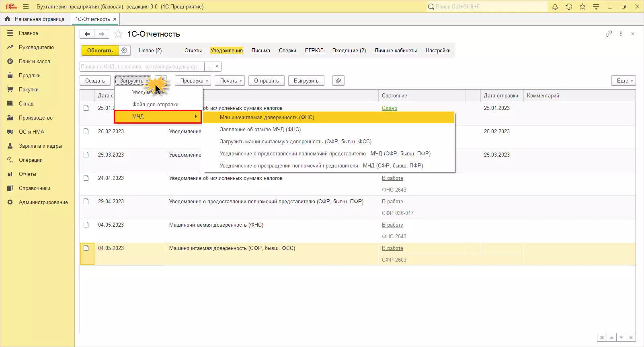Click the Состояние column header
The height and width of the screenshot is (347, 644).
(x=422, y=96)
